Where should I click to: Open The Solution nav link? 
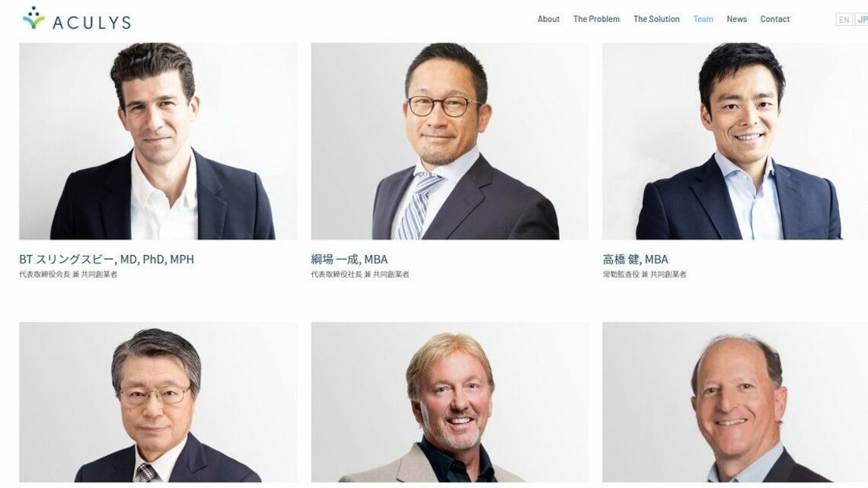pyautogui.click(x=656, y=19)
